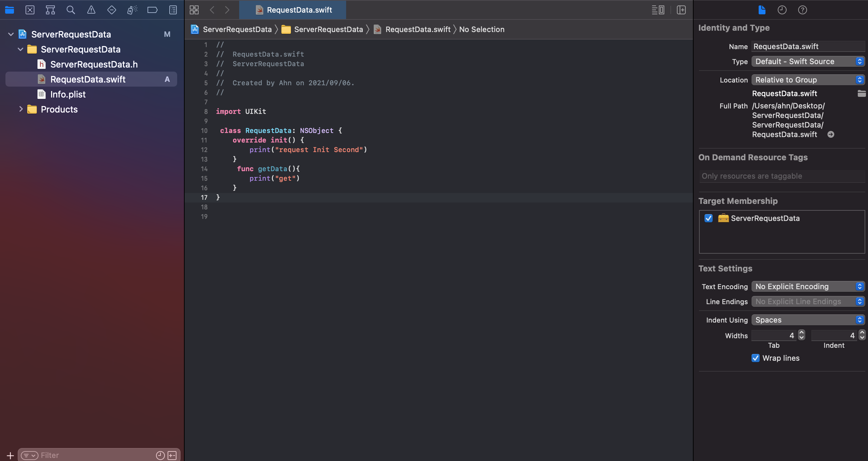Open the Issue navigator warning icon
The width and height of the screenshot is (868, 461).
tap(91, 10)
